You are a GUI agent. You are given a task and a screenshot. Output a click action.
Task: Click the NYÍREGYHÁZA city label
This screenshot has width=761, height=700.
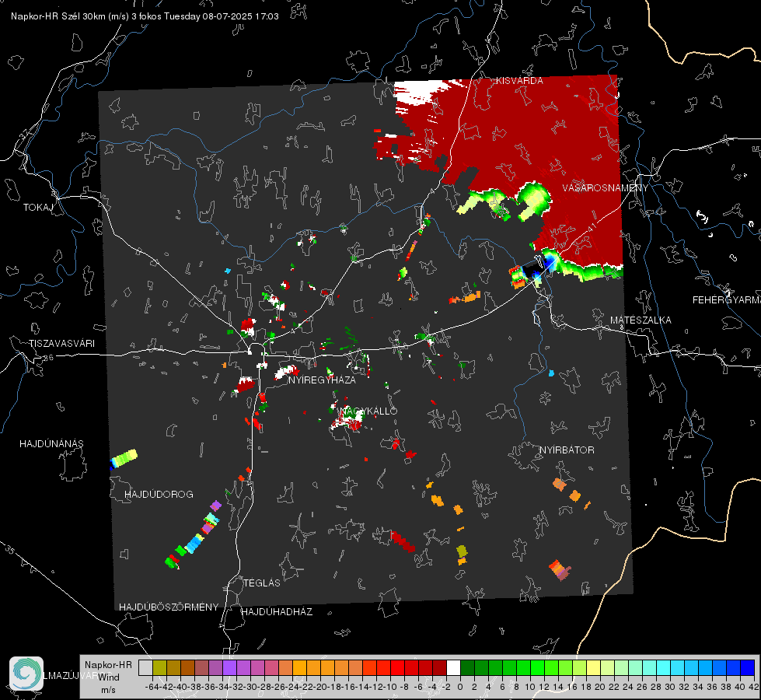[322, 380]
